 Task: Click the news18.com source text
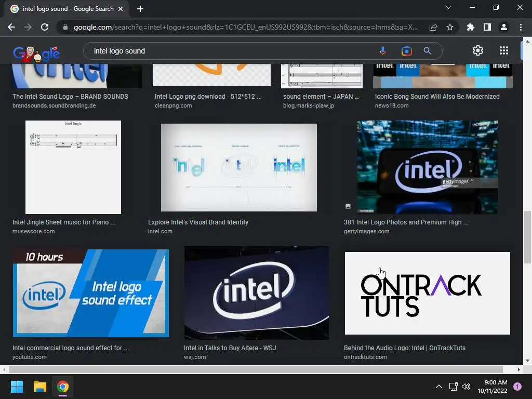[392, 105]
